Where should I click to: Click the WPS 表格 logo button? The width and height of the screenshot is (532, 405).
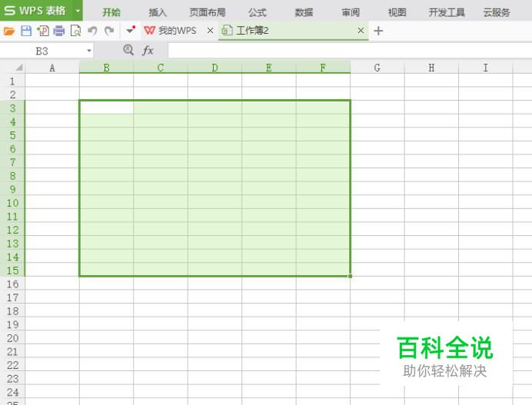click(35, 11)
